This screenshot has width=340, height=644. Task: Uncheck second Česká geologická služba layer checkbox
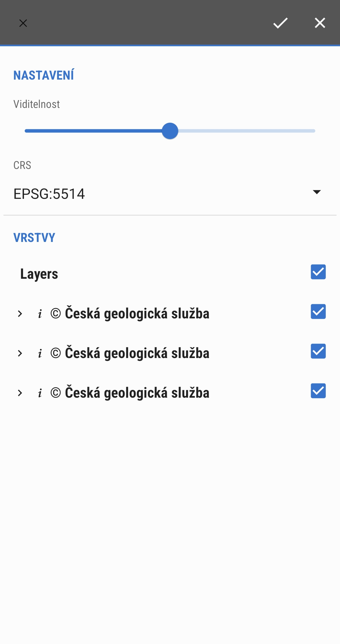[318, 351]
